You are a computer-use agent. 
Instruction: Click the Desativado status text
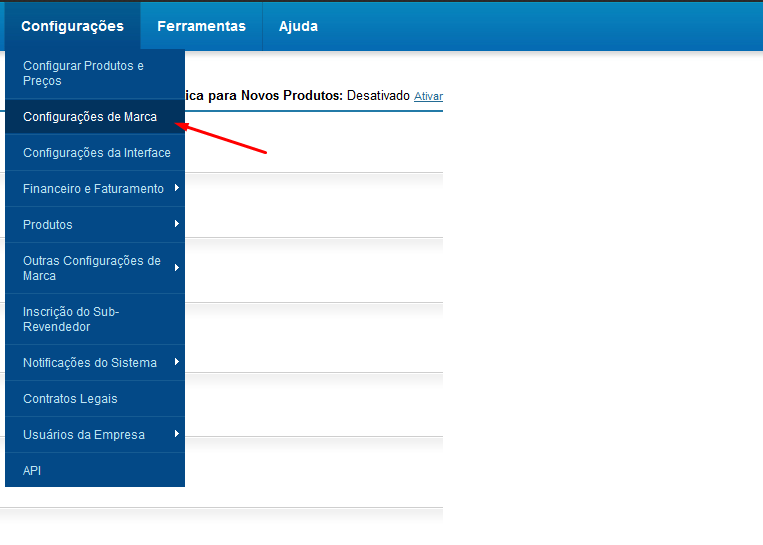[378, 95]
